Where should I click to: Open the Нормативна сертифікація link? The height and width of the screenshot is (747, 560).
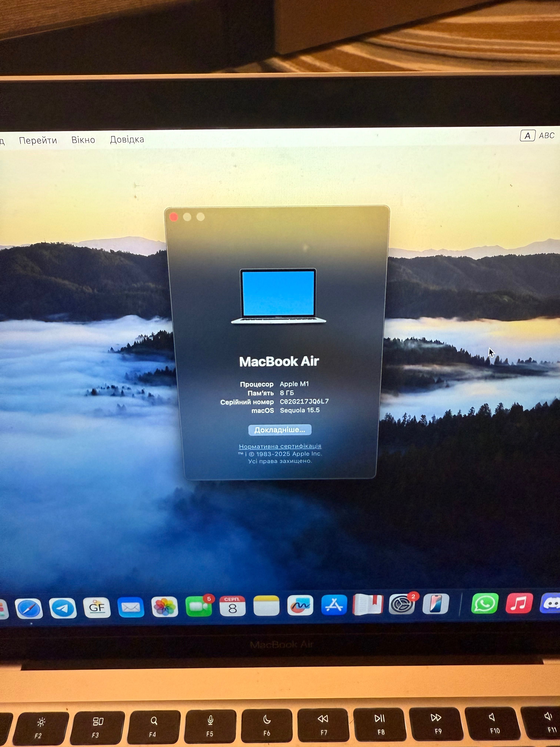tap(280, 446)
